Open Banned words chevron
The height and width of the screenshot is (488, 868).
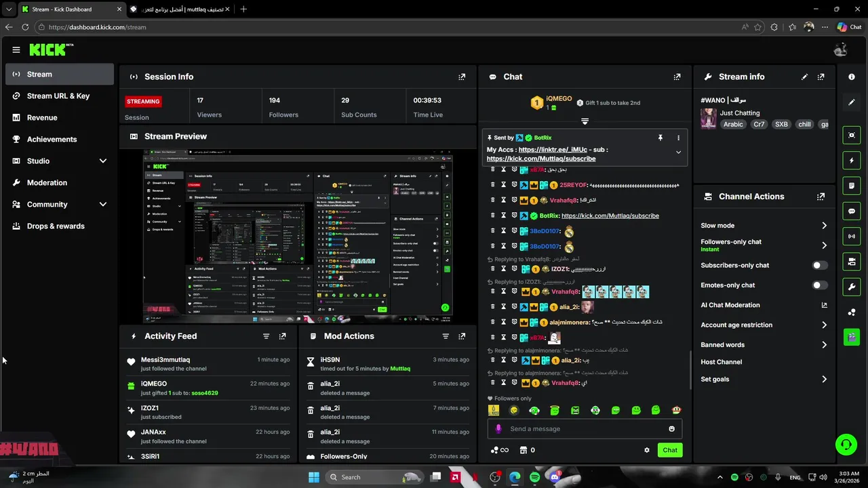coord(824,345)
